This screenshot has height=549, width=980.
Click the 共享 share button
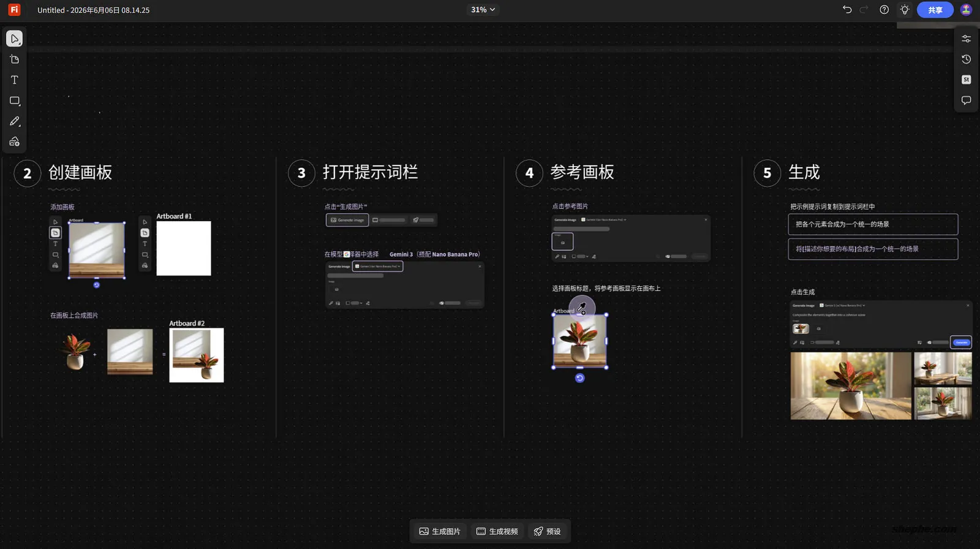[935, 10]
